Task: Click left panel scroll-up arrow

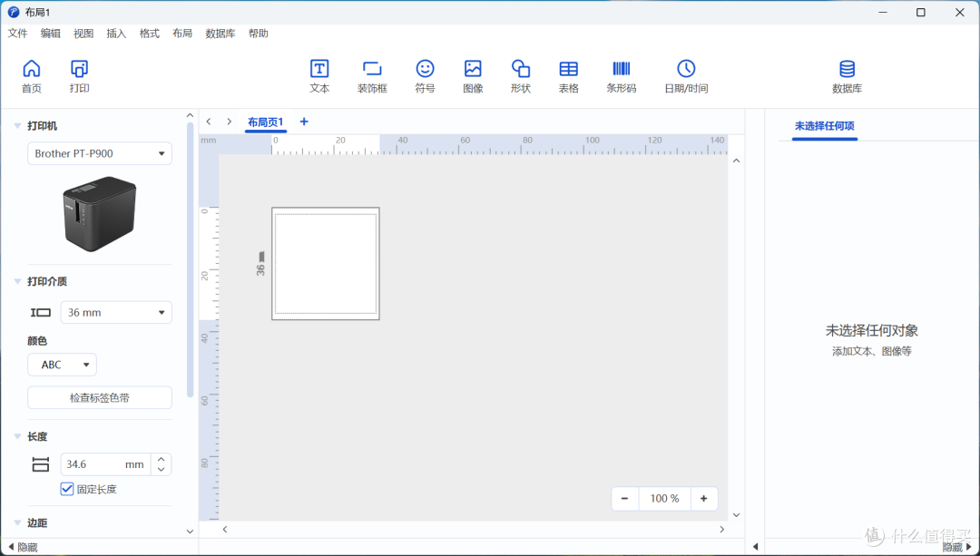Action: click(x=190, y=115)
